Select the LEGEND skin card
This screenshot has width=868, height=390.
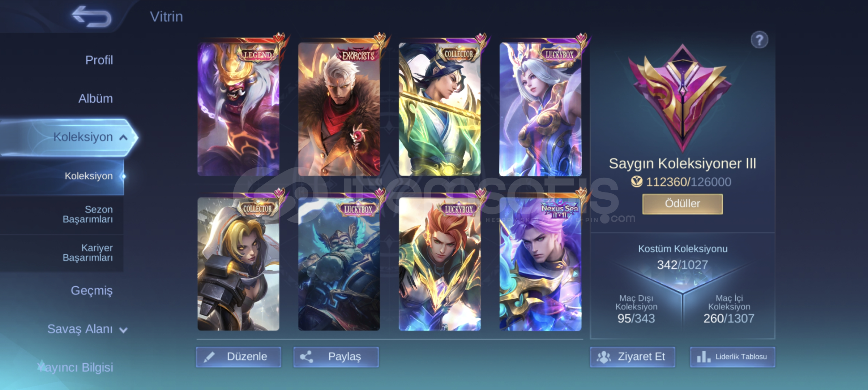pos(239,109)
